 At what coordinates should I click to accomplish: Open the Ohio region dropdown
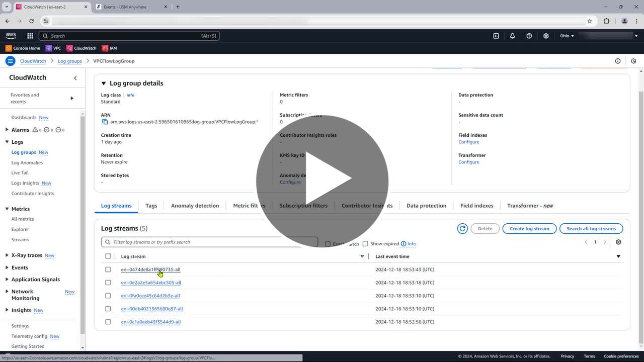pos(567,36)
